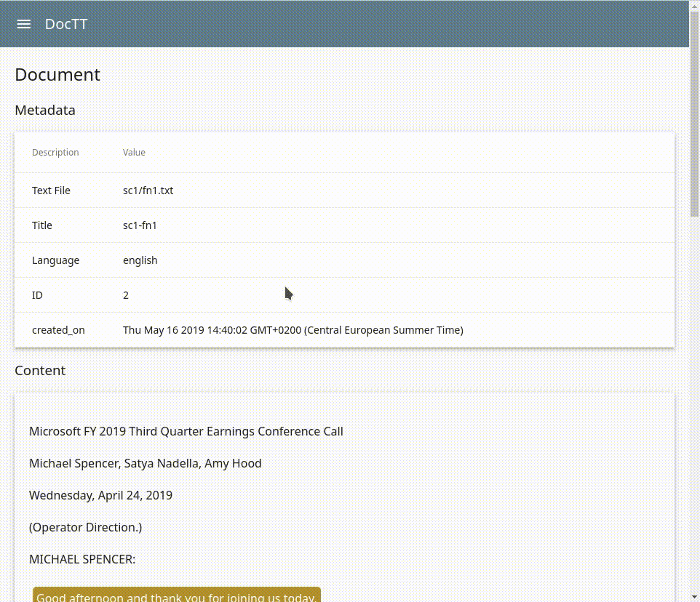Click the scrollbar up arrow
The image size is (700, 602).
(695, 6)
